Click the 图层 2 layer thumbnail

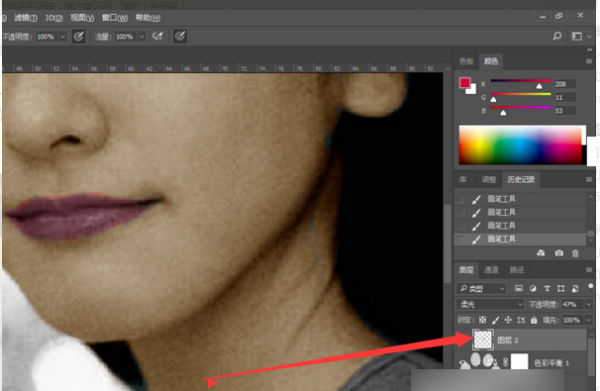click(483, 340)
